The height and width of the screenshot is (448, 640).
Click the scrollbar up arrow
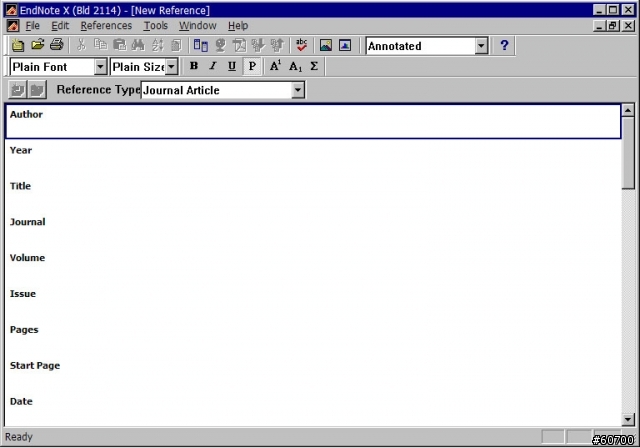(x=628, y=110)
